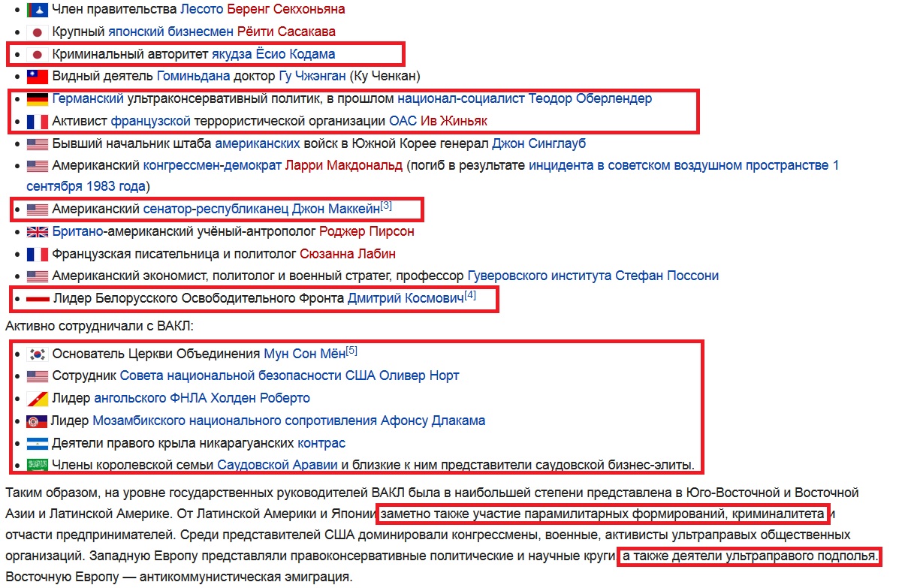Open the Совета национальной безопасности США link
The image size is (905, 588).
click(x=248, y=375)
